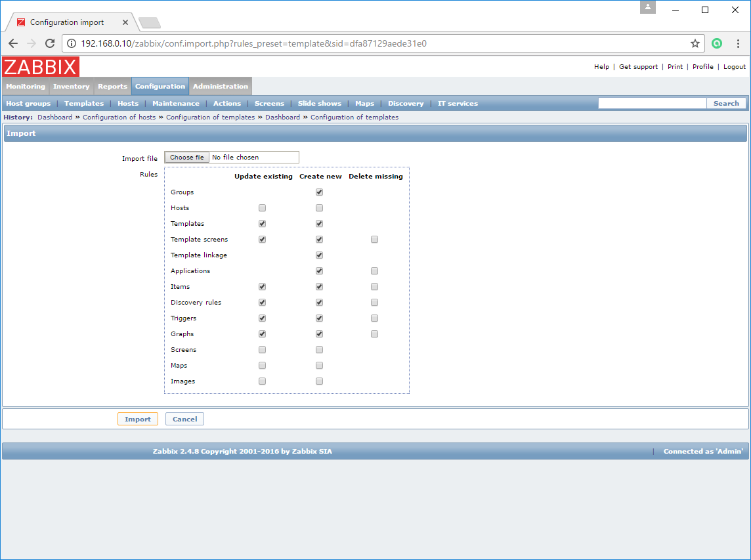Uncheck Graphs Update existing checkbox
Screen dimensions: 751x560
pos(262,334)
